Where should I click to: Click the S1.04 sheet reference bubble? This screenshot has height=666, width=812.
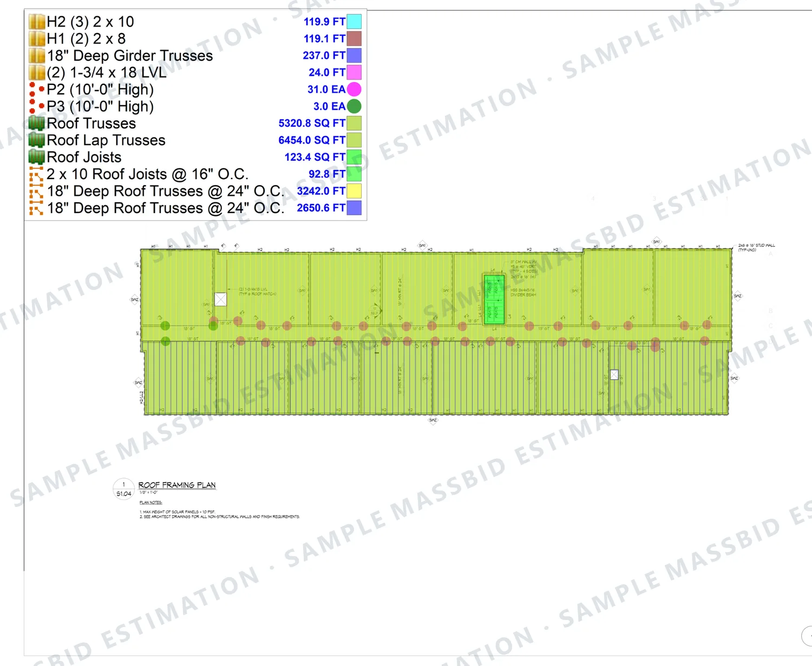click(123, 489)
